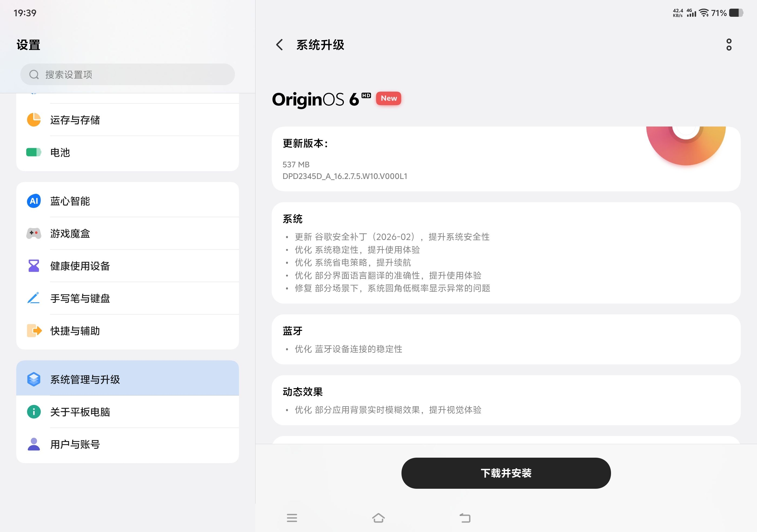Click the 游戏魔盒 gamepad icon
Viewport: 757px width, 532px height.
pyautogui.click(x=34, y=233)
